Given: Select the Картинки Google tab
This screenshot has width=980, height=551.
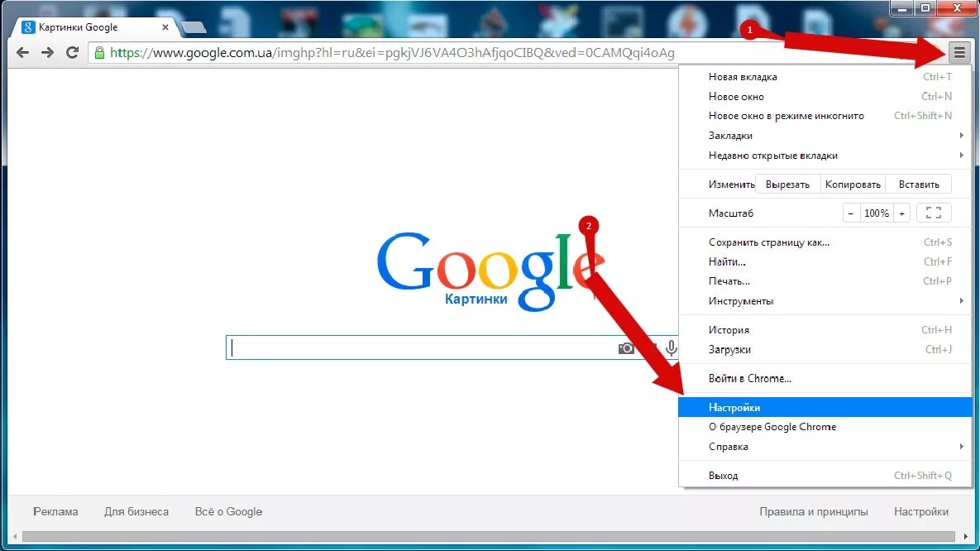Looking at the screenshot, I should (x=93, y=27).
